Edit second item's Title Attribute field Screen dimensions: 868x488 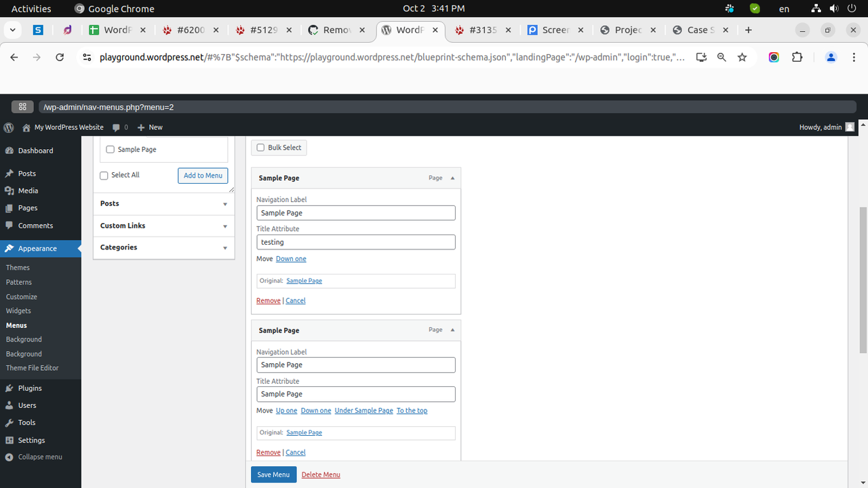356,394
